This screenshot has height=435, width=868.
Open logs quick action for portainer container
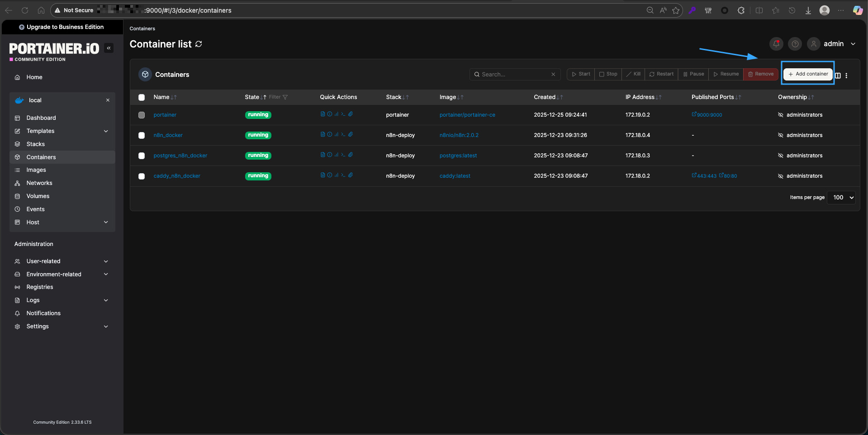[x=323, y=114]
